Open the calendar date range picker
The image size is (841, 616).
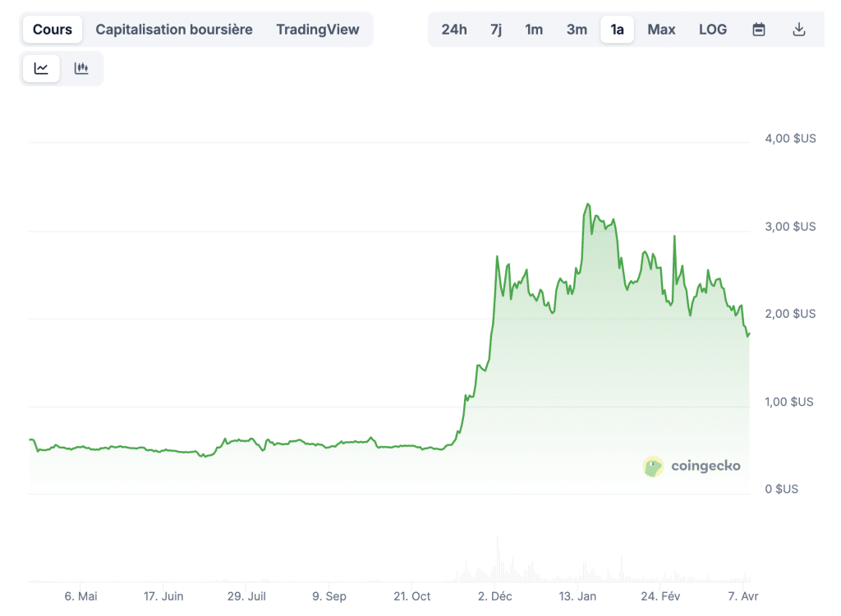point(758,30)
